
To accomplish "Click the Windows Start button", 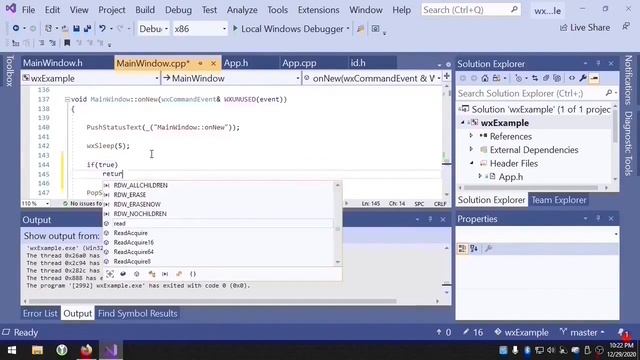I will (12, 350).
